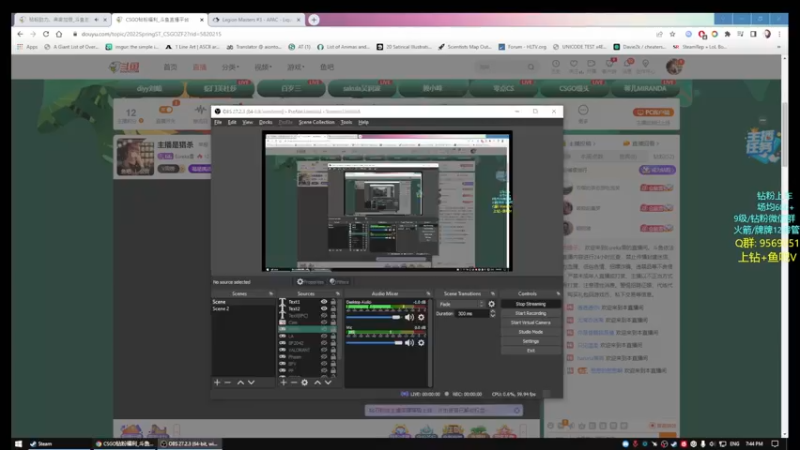This screenshot has width=800, height=450.
Task: Open the OBS Help menu
Action: tap(363, 122)
